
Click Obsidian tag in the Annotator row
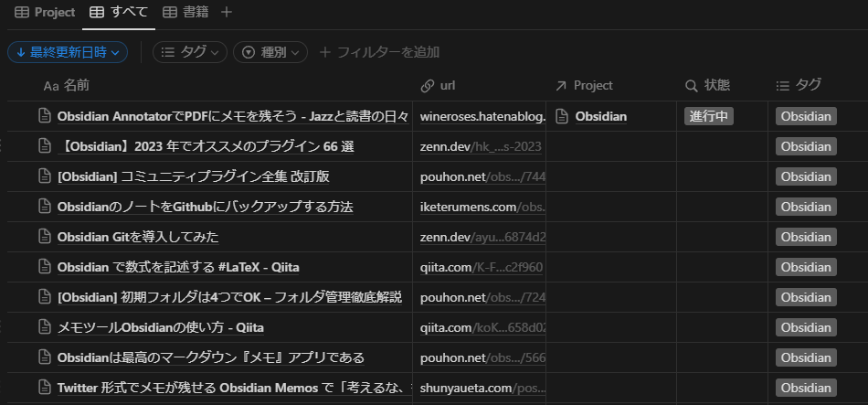coord(806,116)
